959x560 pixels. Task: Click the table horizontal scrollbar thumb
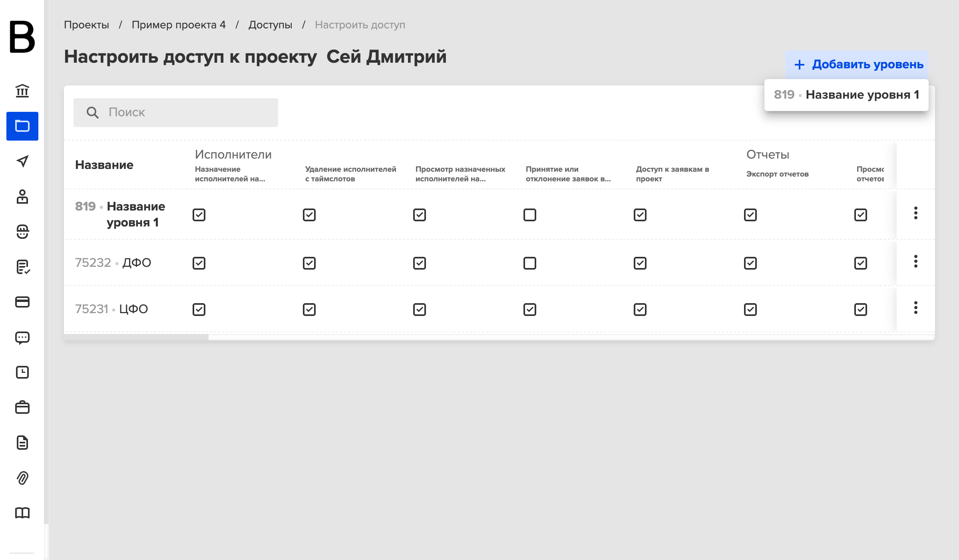(136, 337)
